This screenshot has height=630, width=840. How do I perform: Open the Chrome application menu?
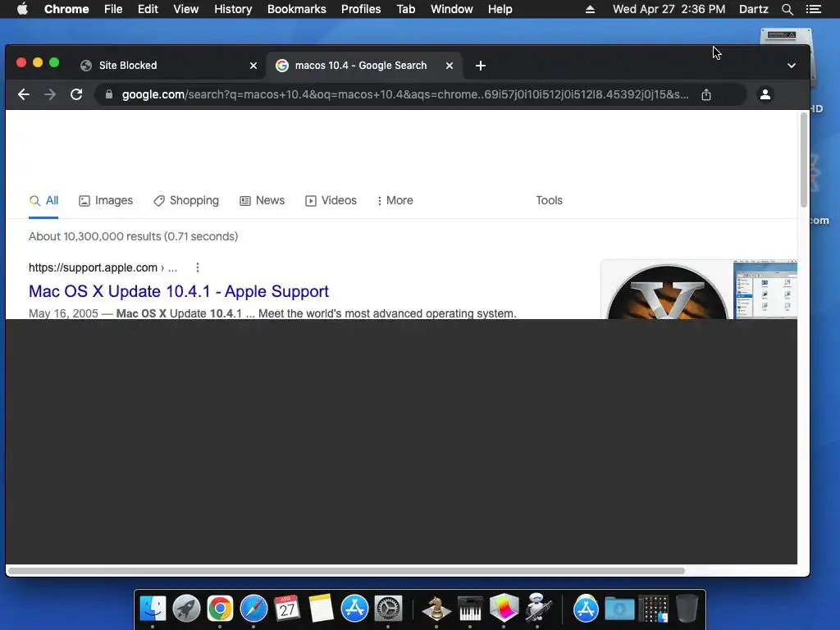pos(66,9)
